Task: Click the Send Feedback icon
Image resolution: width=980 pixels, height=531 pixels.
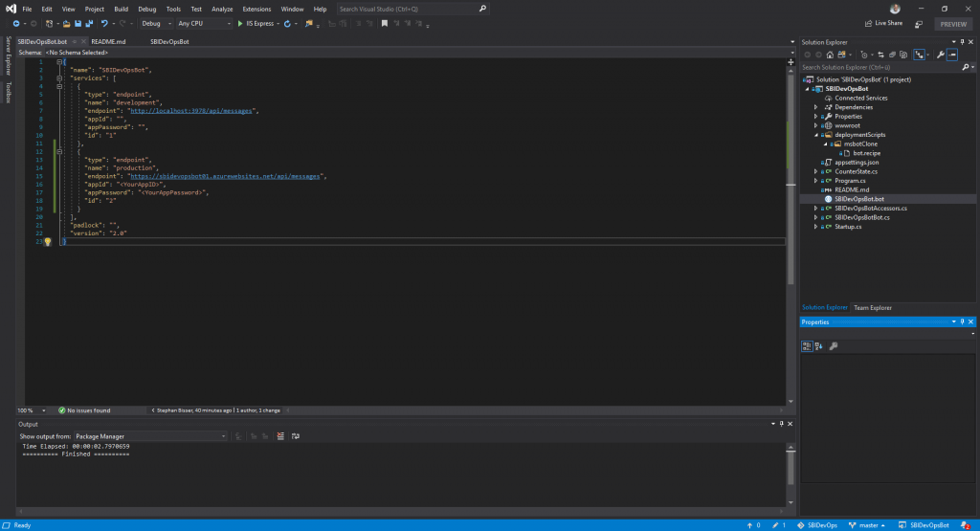Action: (919, 24)
